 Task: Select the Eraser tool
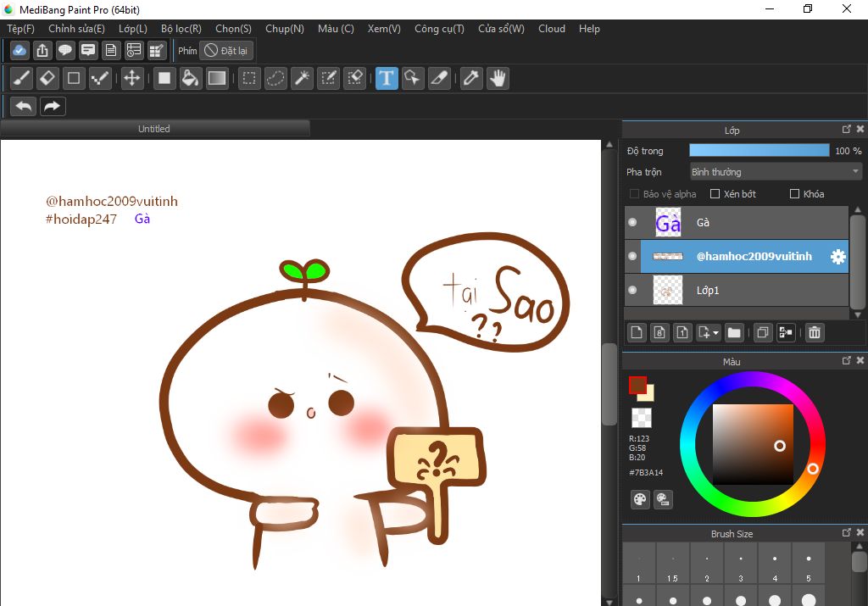47,78
